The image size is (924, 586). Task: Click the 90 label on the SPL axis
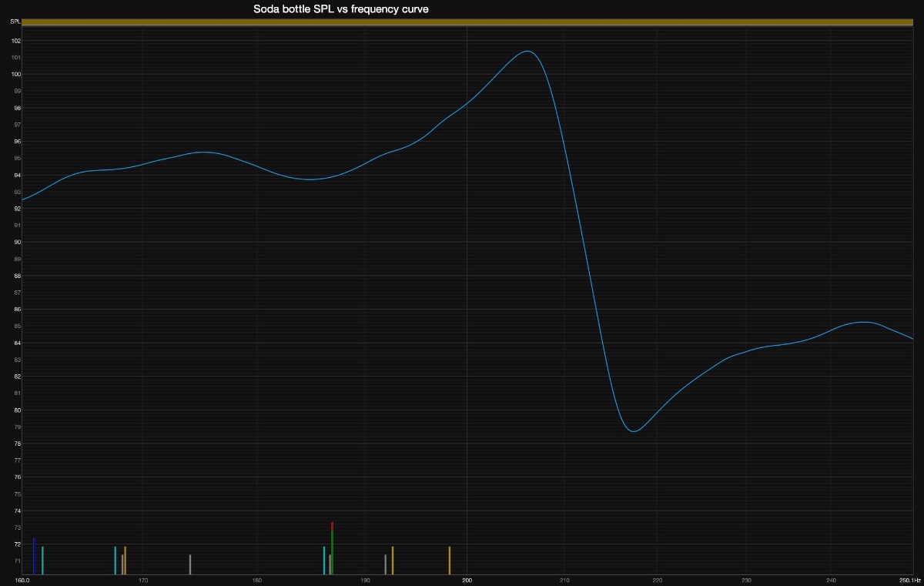tap(16, 242)
